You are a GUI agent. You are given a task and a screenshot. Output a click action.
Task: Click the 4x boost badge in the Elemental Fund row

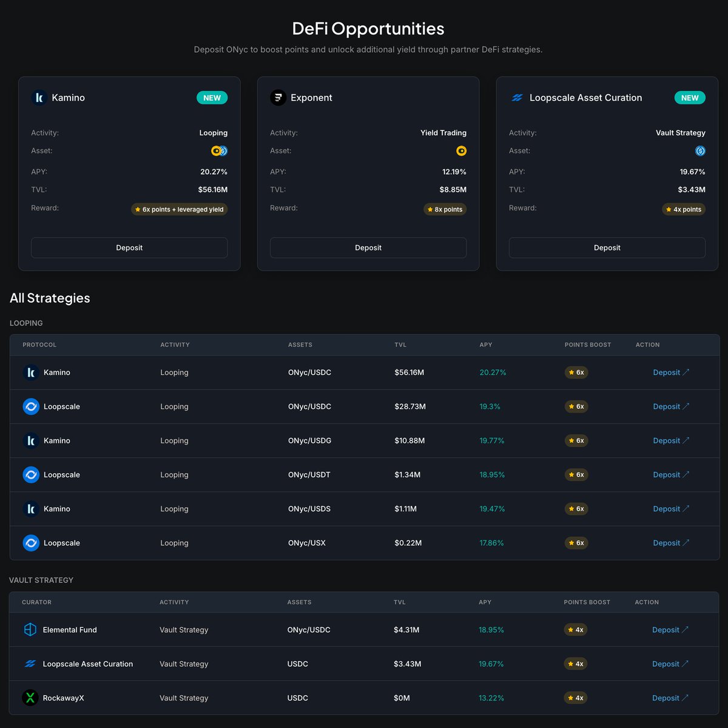[x=576, y=630]
